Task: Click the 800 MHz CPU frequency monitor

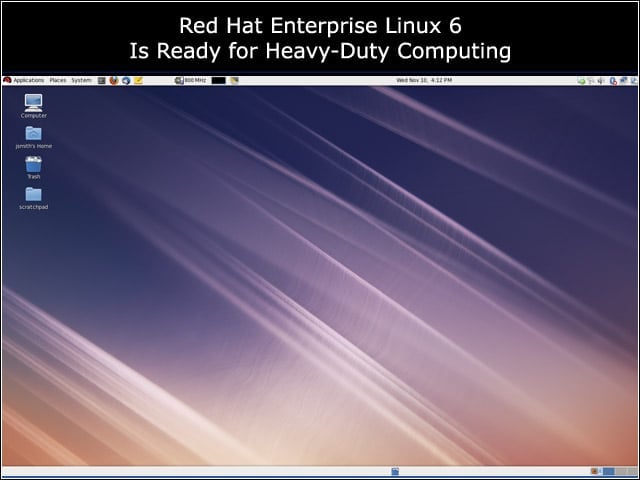Action: pyautogui.click(x=190, y=80)
